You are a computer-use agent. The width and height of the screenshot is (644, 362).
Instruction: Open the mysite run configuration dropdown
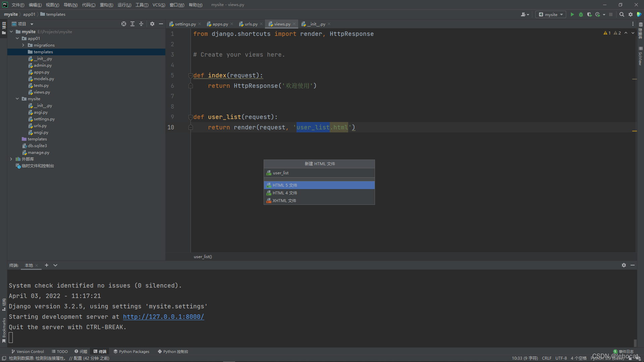551,14
